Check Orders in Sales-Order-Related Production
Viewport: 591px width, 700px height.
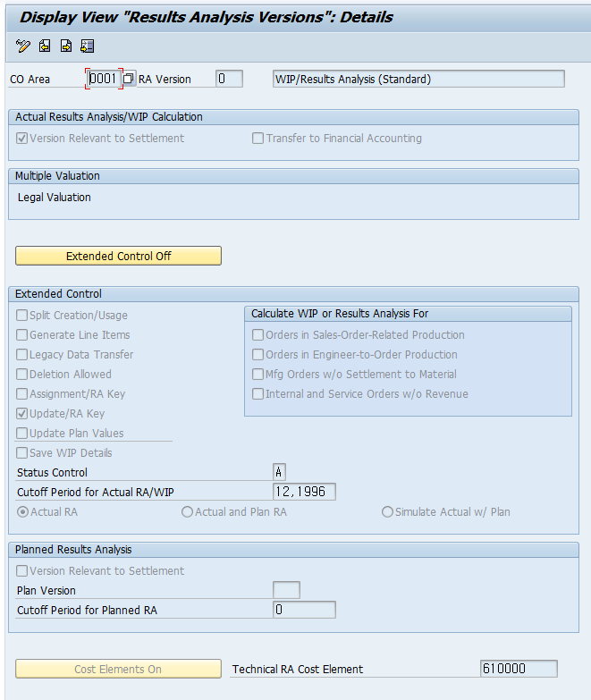[258, 335]
